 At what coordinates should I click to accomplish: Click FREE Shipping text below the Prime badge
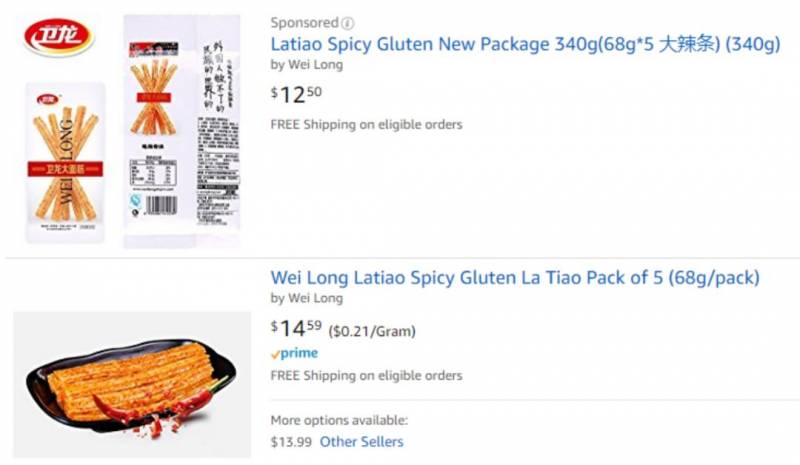tap(366, 376)
